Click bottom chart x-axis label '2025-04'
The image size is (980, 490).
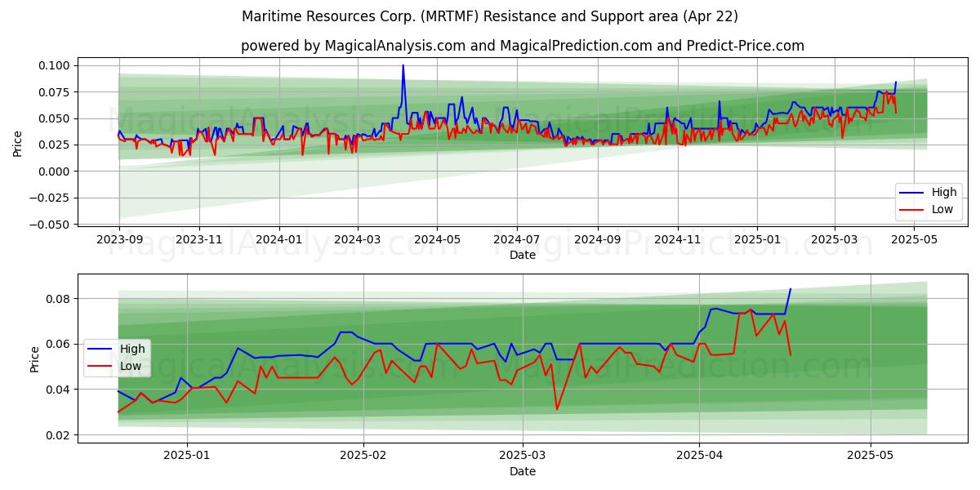(x=699, y=457)
